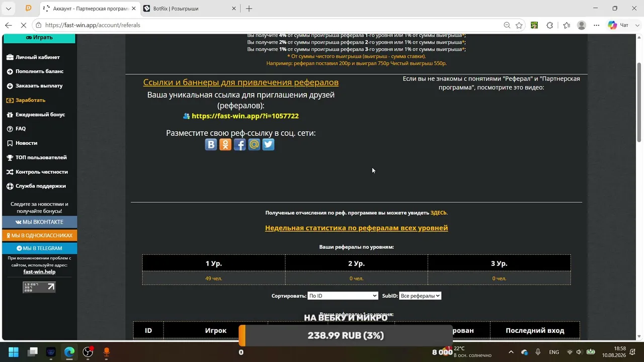The height and width of the screenshot is (362, 644).
Task: Open the network Wi-Fi tray icon
Action: pyautogui.click(x=570, y=352)
